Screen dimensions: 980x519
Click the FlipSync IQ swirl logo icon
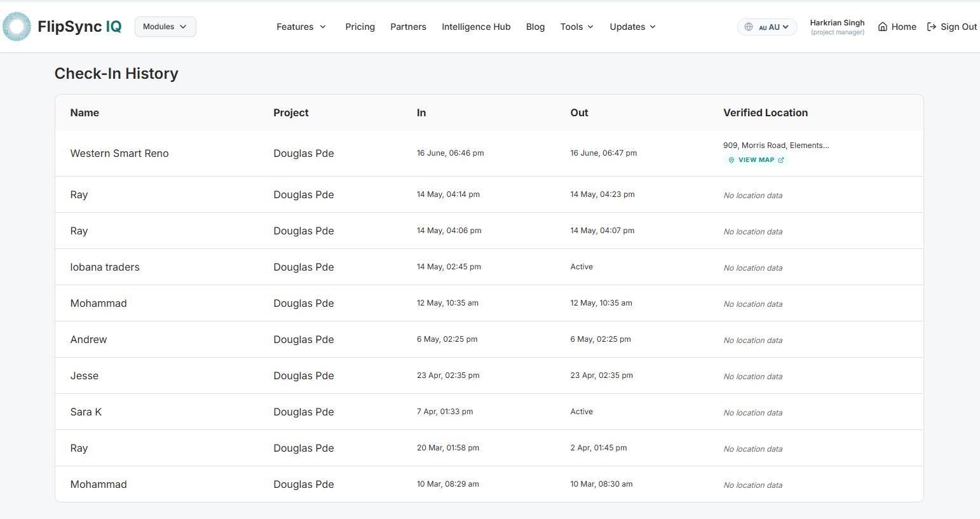pyautogui.click(x=17, y=27)
